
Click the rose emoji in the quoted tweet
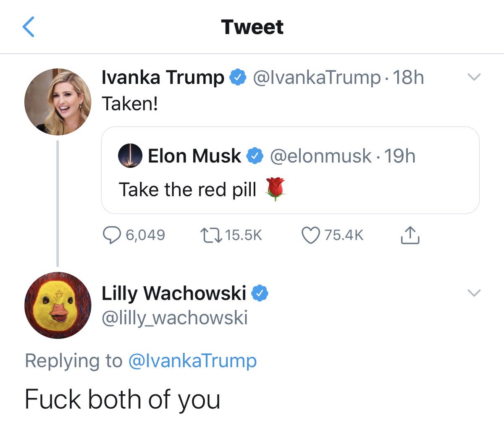[275, 189]
